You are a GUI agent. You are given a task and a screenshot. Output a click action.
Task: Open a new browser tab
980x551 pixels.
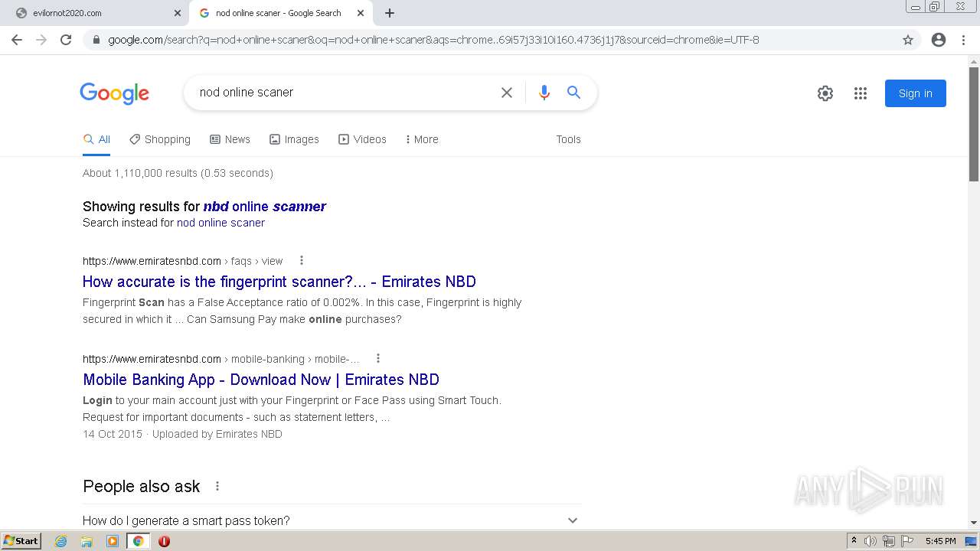389,13
